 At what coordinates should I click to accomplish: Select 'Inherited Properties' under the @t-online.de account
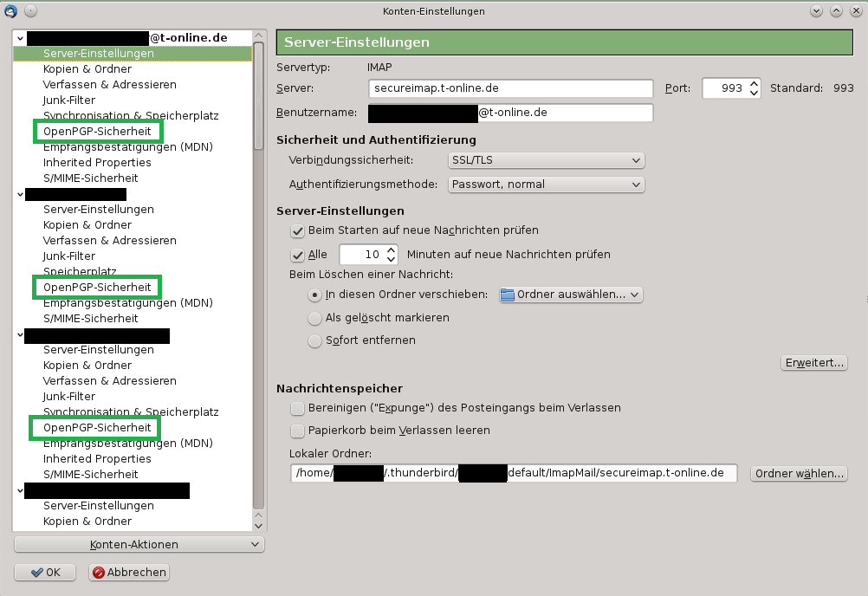pos(97,163)
